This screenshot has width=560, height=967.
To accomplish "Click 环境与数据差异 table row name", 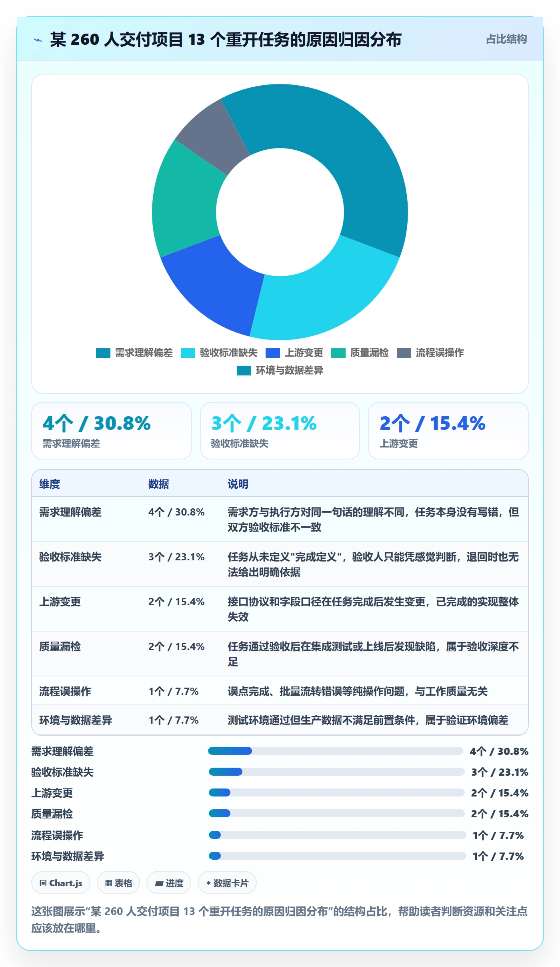I will tap(76, 720).
